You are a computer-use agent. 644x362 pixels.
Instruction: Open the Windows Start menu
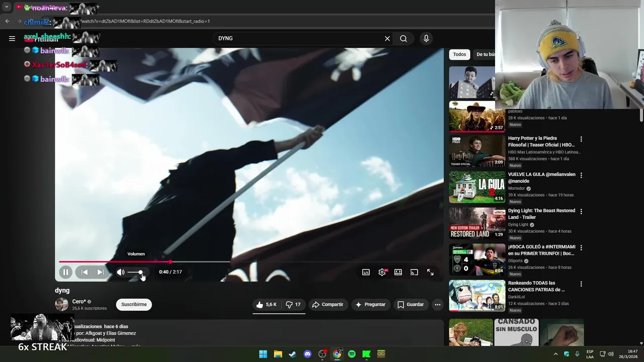tap(263, 354)
